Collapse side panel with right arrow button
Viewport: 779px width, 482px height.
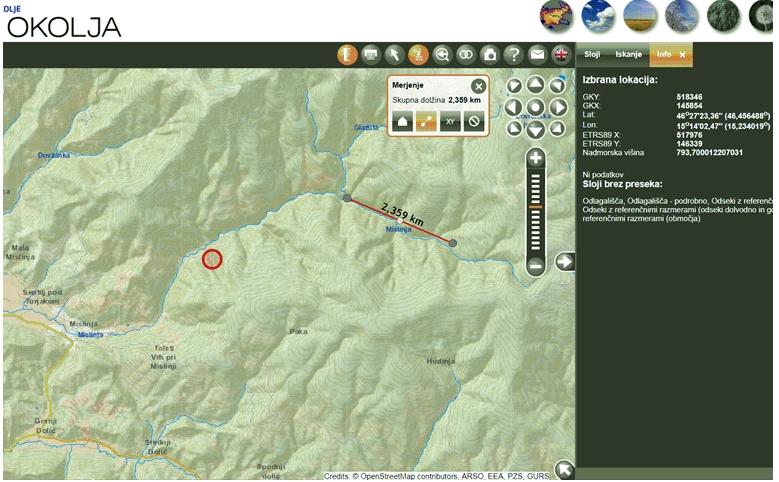click(x=564, y=262)
